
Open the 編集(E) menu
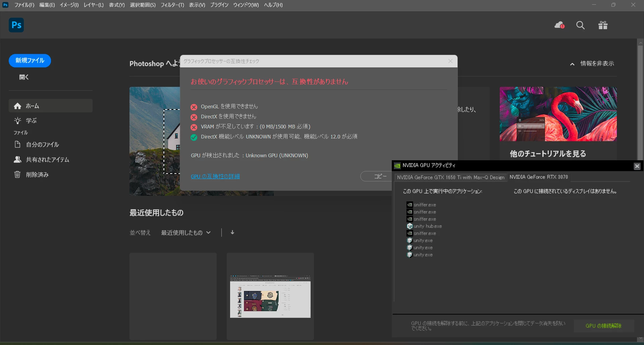47,5
